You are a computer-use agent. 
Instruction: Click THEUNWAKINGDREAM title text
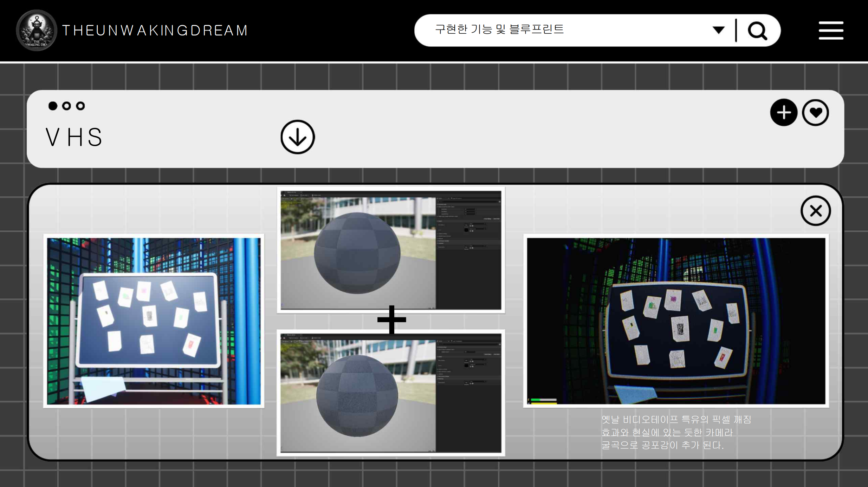coord(155,31)
